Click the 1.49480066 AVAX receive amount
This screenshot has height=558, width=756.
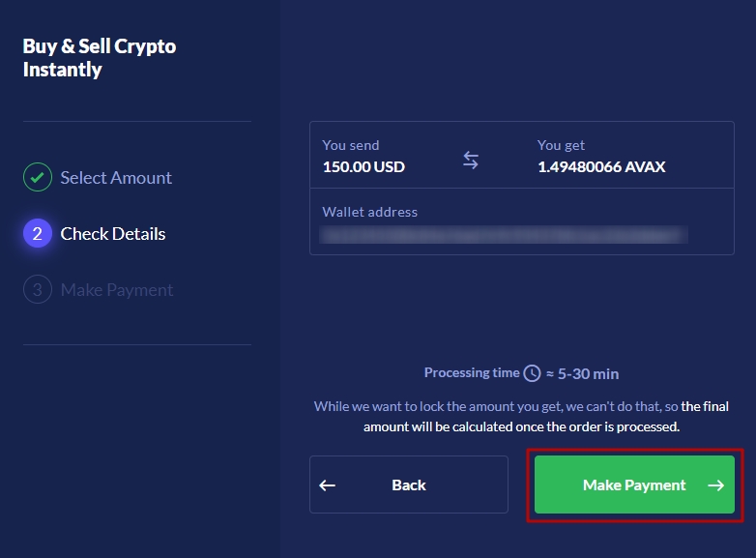tap(601, 166)
